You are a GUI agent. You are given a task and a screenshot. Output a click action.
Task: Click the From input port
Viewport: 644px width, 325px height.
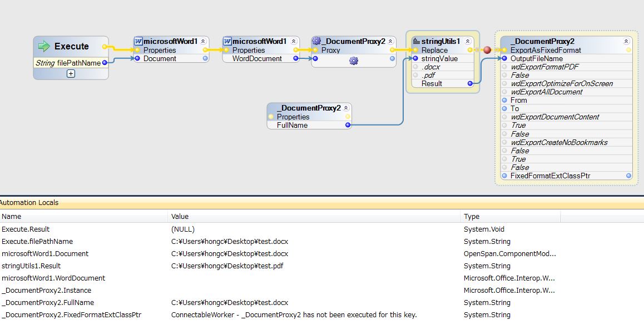(504, 101)
